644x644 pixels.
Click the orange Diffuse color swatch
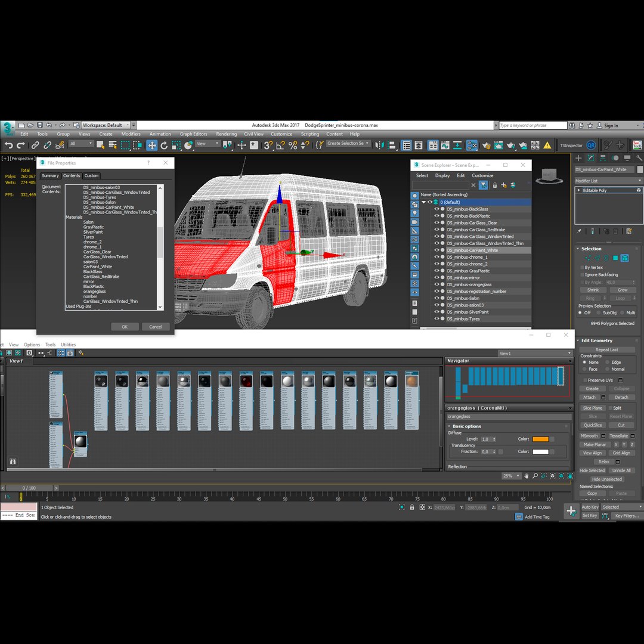(x=540, y=439)
